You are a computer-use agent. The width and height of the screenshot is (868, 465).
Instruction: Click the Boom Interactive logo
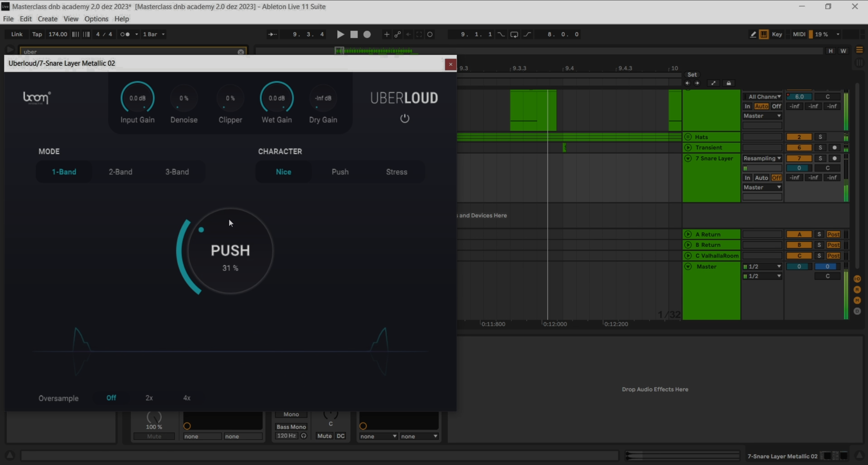(37, 98)
